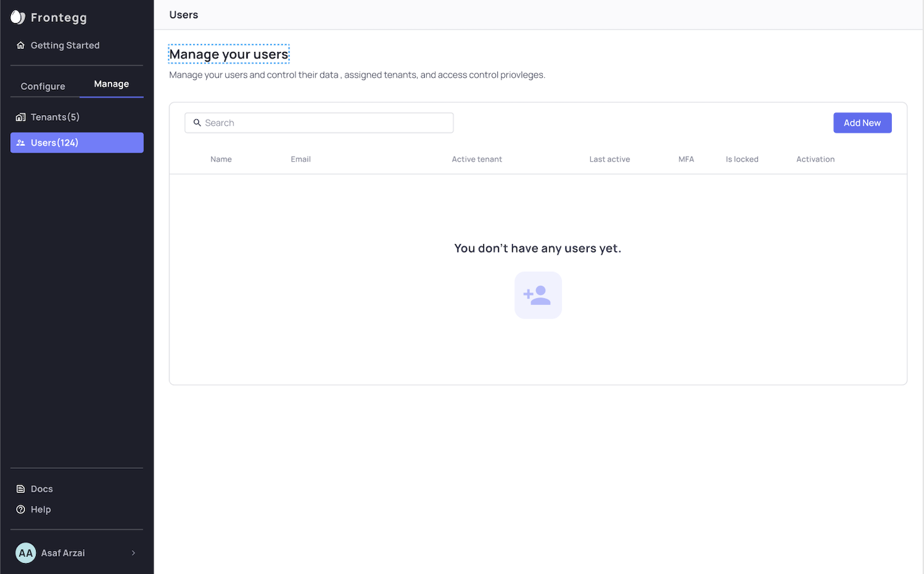The image size is (924, 574).
Task: Click the add-user illustration icon
Action: coord(538,295)
